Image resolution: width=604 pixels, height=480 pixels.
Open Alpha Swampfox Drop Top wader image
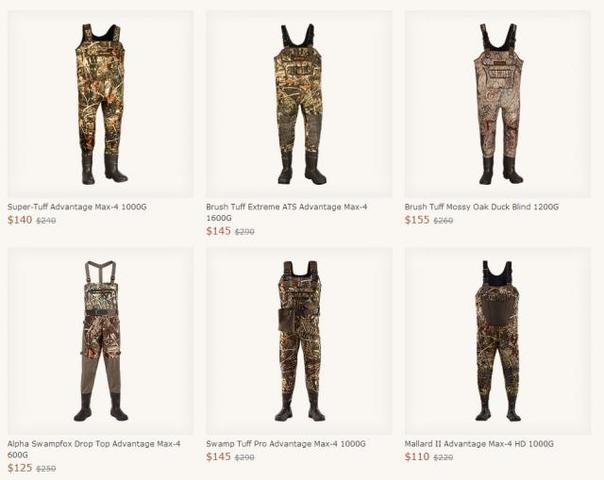click(101, 341)
